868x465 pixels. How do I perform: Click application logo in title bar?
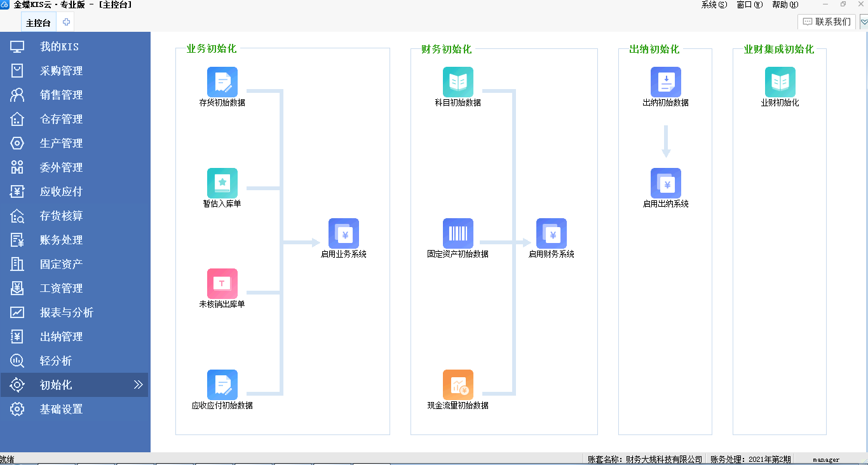pyautogui.click(x=5, y=4)
